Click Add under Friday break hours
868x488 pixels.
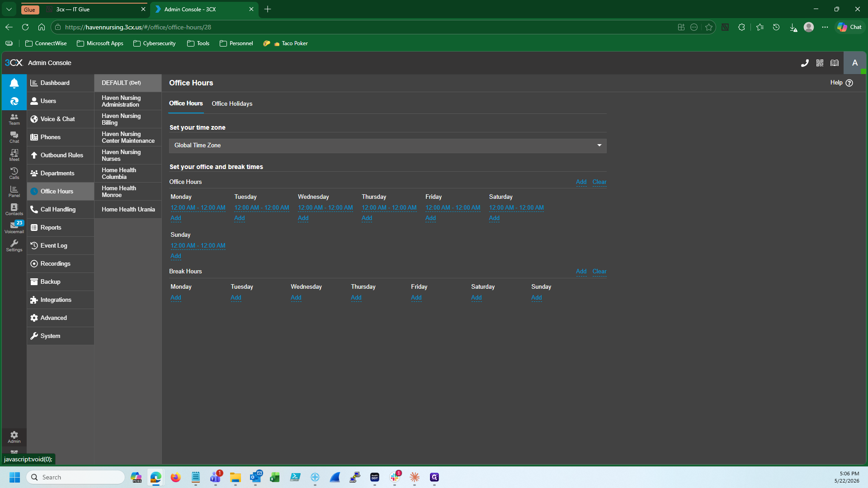(416, 298)
